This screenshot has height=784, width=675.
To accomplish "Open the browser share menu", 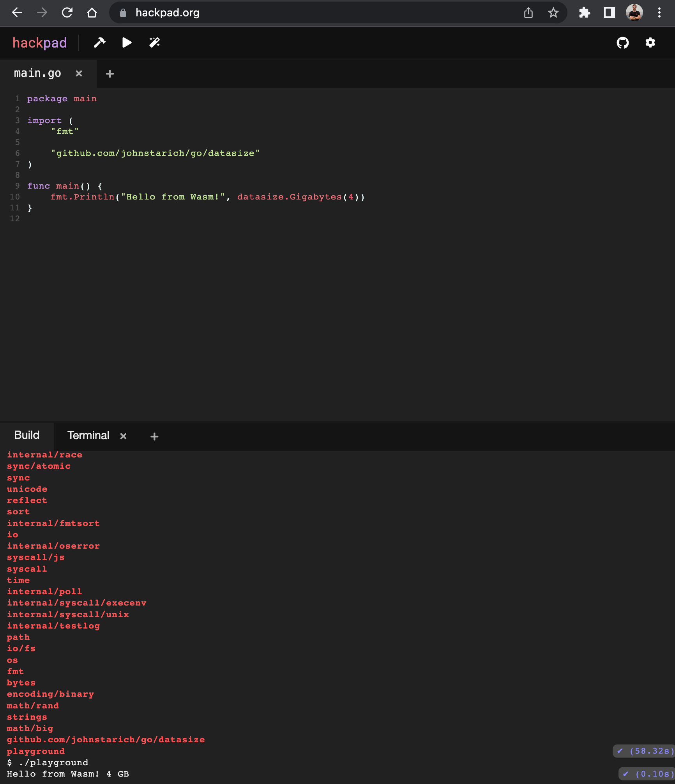I will (x=528, y=12).
